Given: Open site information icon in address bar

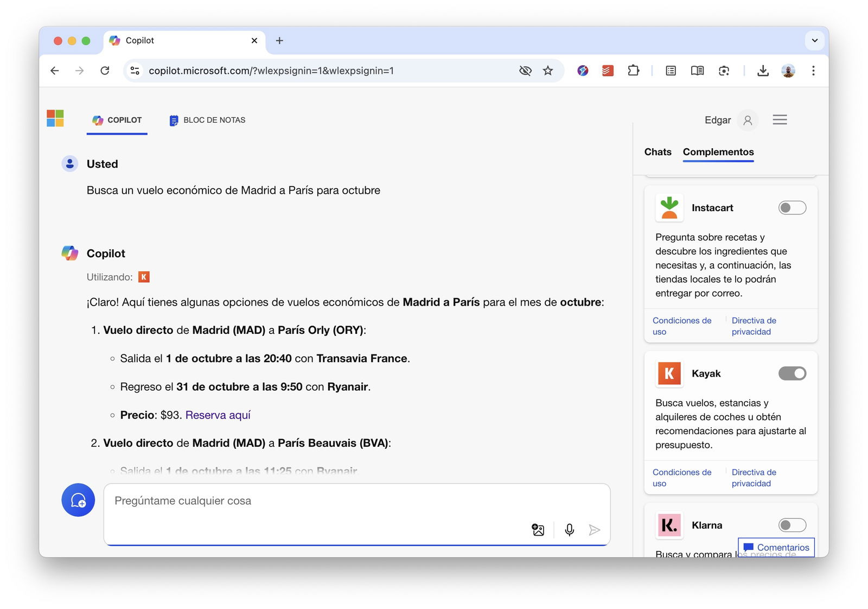Looking at the screenshot, I should point(135,71).
